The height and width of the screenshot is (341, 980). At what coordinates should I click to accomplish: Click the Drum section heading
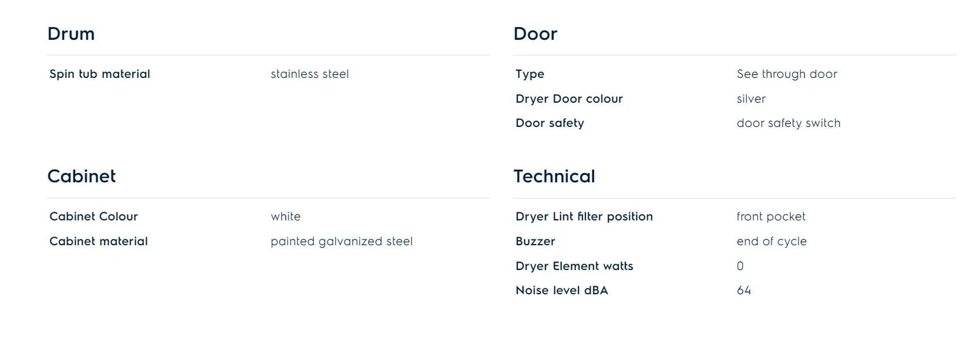(x=71, y=34)
